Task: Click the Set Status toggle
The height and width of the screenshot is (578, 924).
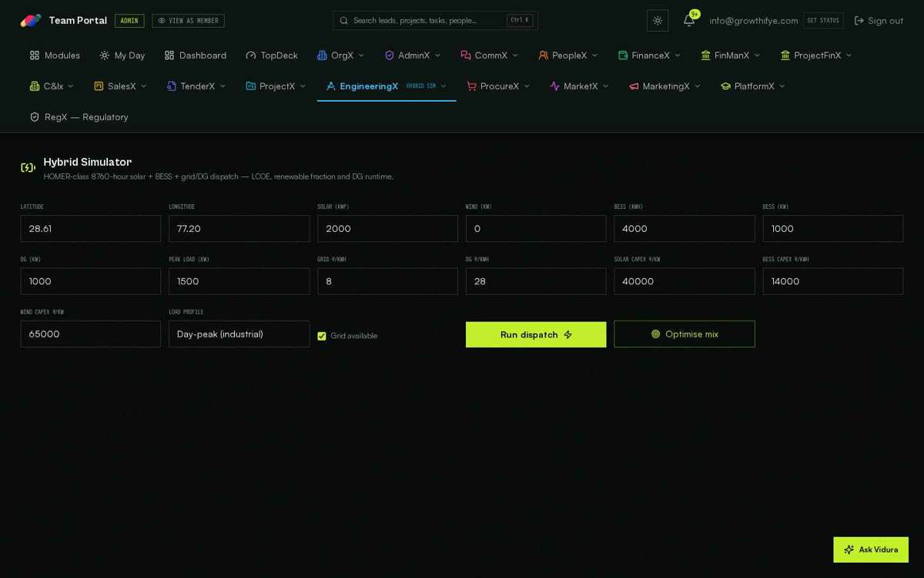Action: pyautogui.click(x=823, y=21)
